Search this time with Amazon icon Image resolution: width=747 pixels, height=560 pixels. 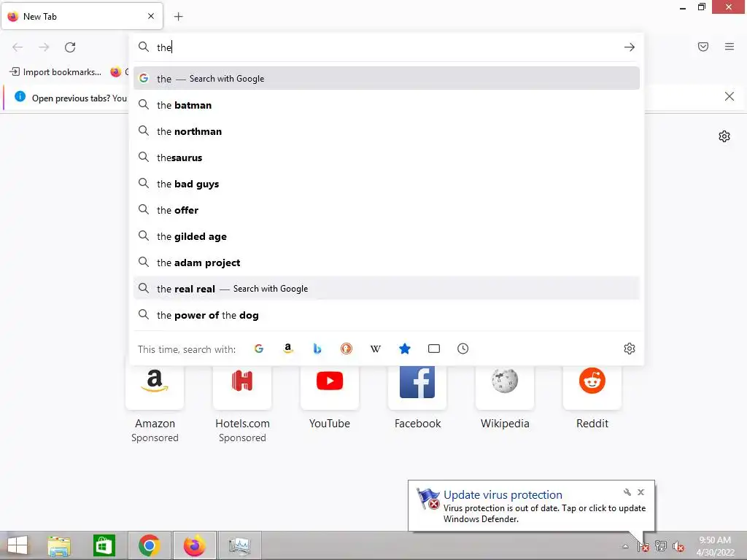point(287,349)
